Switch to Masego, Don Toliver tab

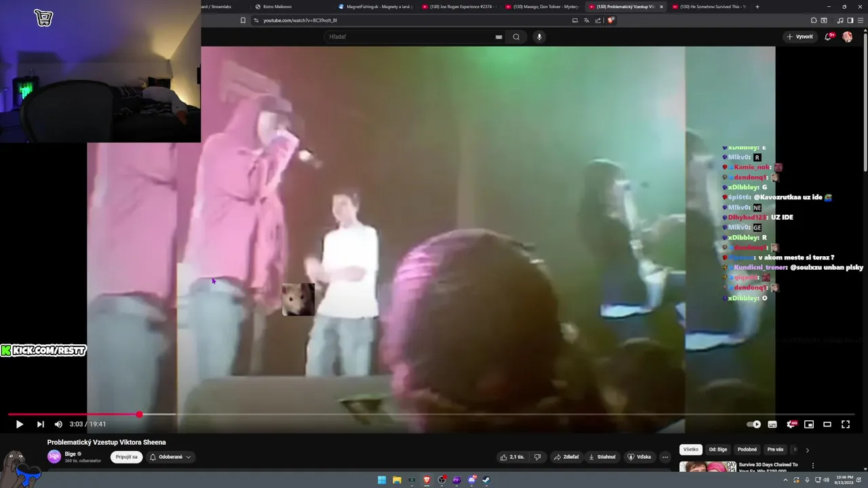click(x=542, y=7)
